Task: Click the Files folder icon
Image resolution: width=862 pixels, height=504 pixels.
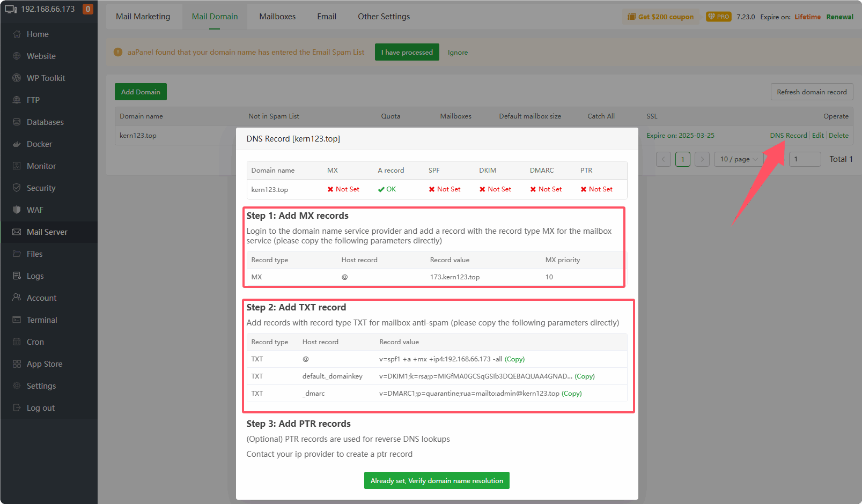Action: tap(17, 254)
